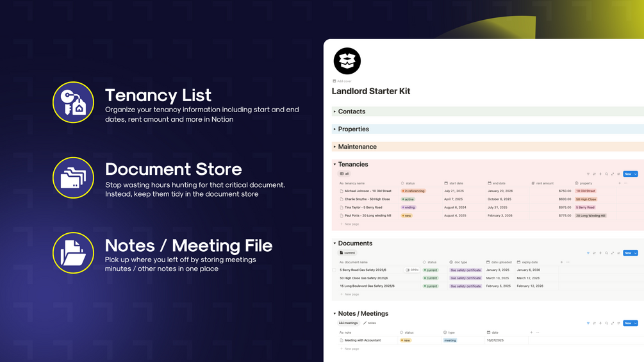Click the 'rent amount' column header

(543, 183)
